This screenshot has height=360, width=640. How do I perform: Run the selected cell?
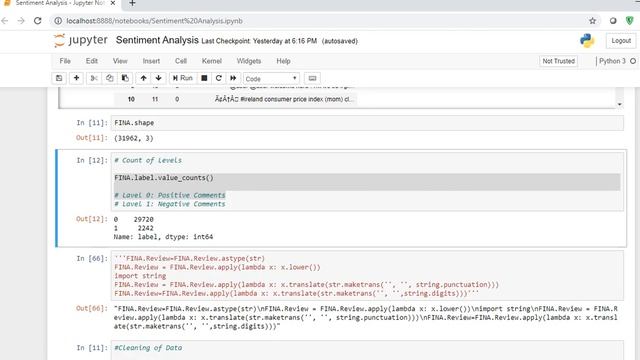(182, 78)
